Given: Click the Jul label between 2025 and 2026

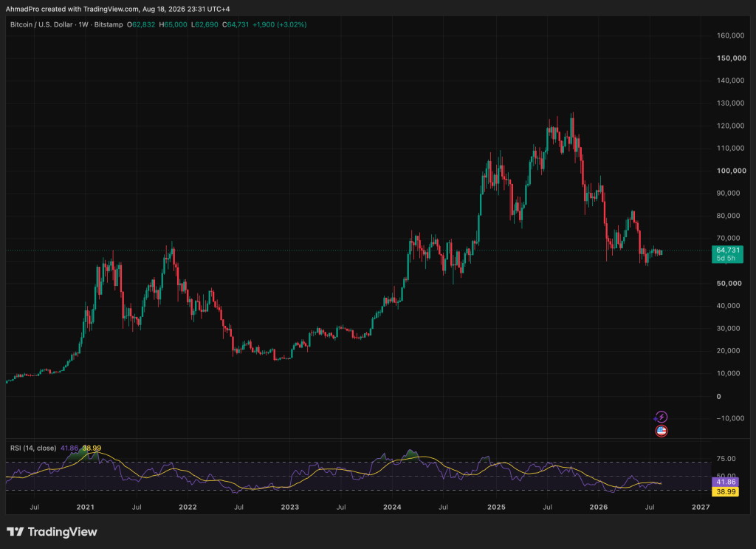Looking at the screenshot, I should [547, 507].
